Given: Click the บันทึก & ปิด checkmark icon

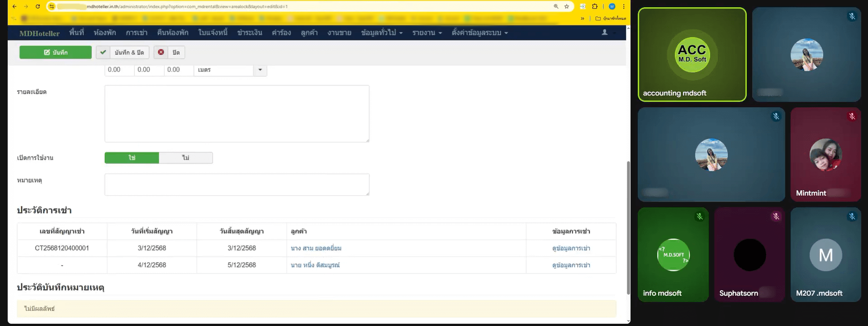Looking at the screenshot, I should click(103, 53).
